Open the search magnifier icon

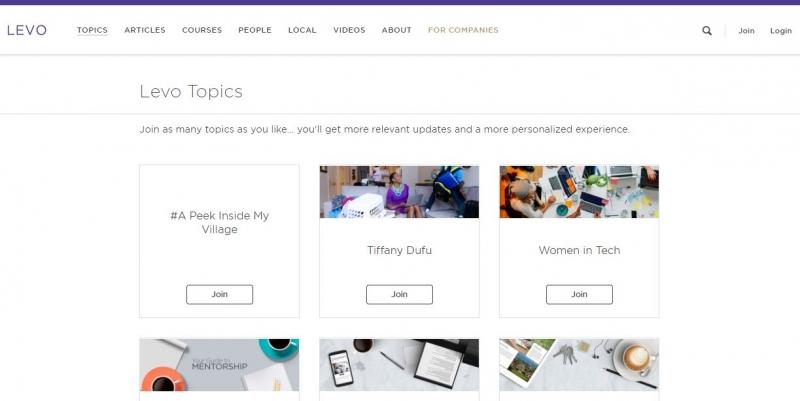click(707, 31)
